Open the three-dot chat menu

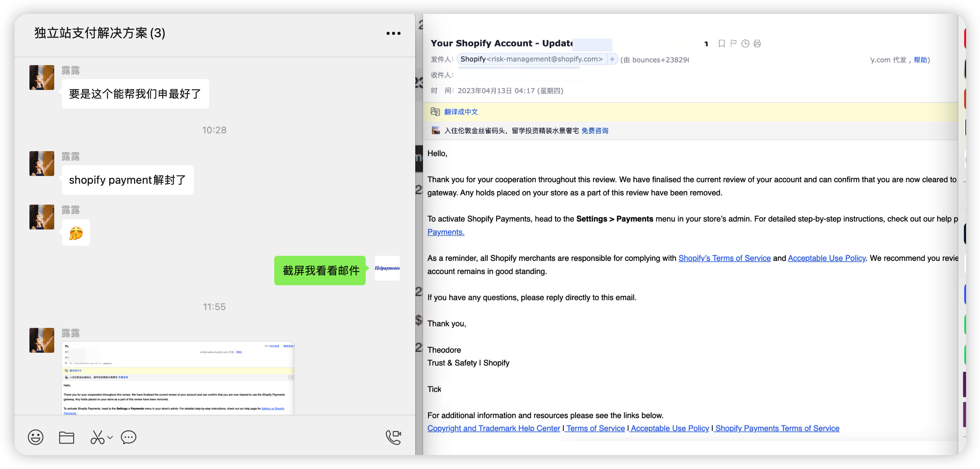click(393, 33)
